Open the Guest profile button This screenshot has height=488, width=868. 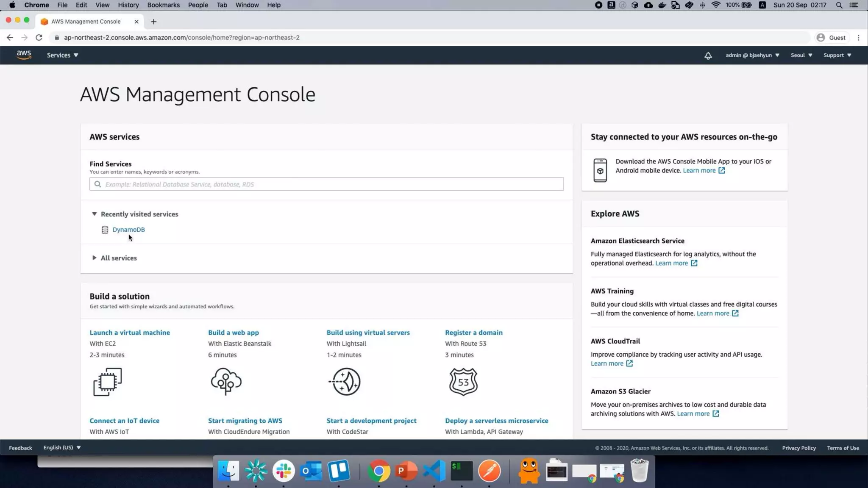pos(831,37)
